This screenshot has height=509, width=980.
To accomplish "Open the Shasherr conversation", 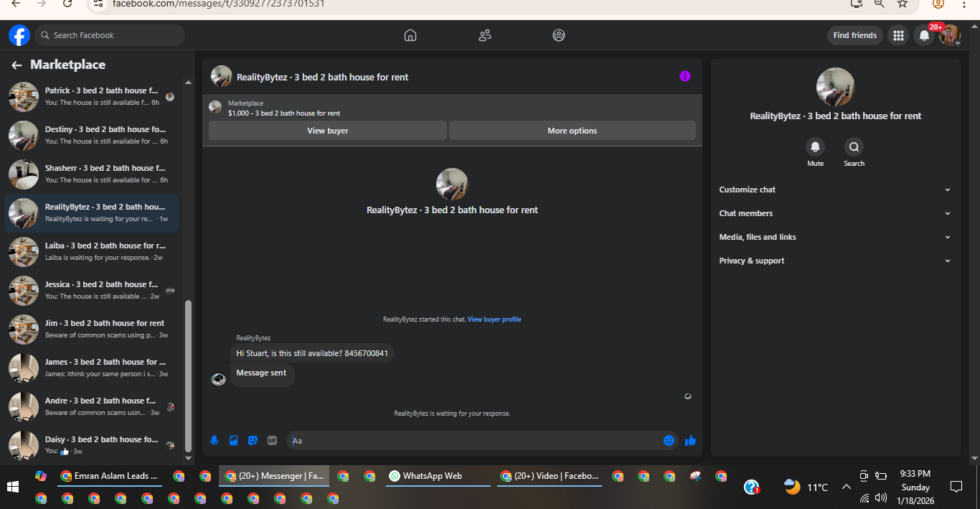I will (x=92, y=174).
